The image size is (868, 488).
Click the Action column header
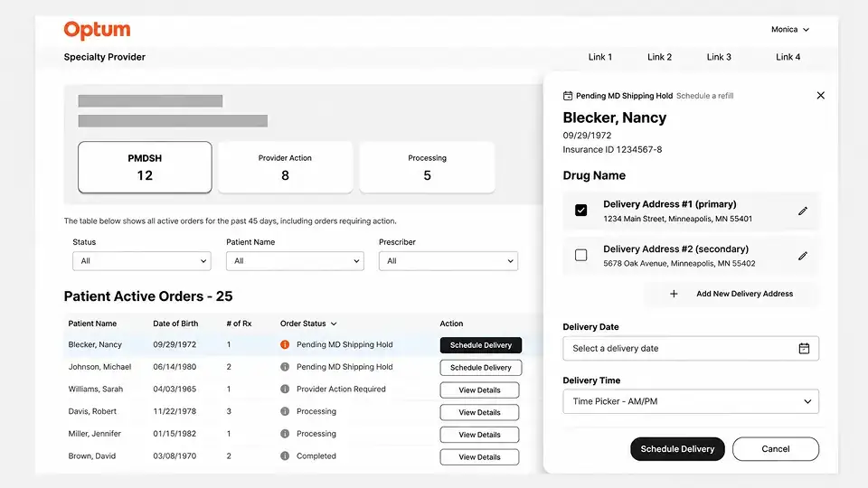coord(451,324)
